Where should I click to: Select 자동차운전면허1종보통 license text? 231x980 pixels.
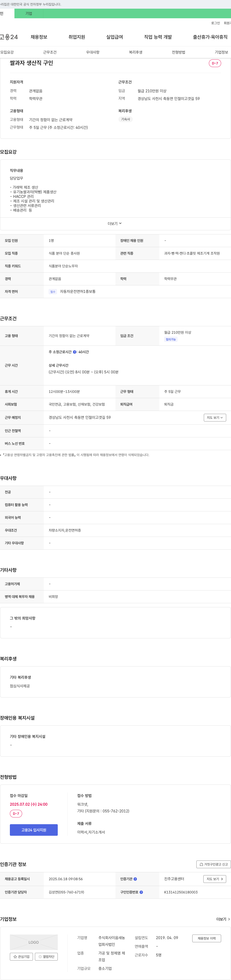tap(78, 291)
